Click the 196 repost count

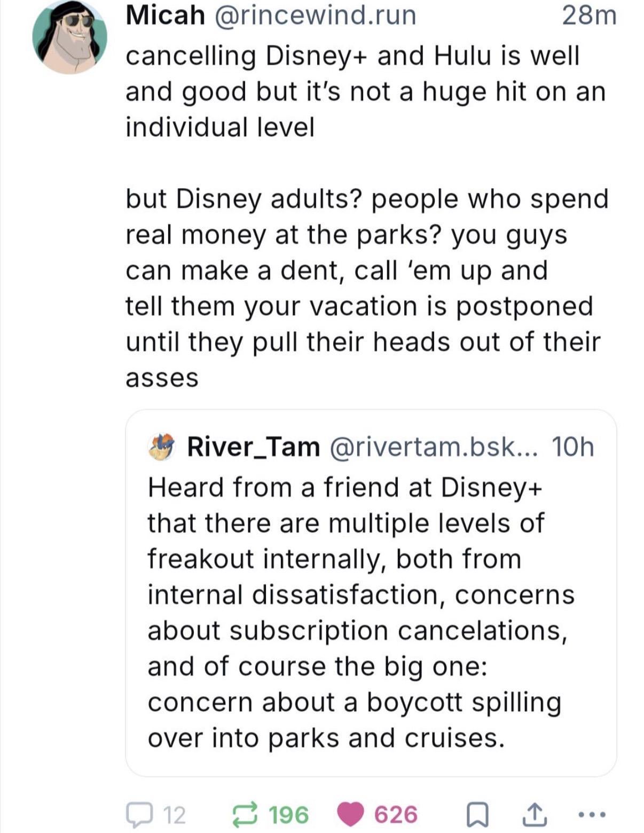(x=289, y=815)
